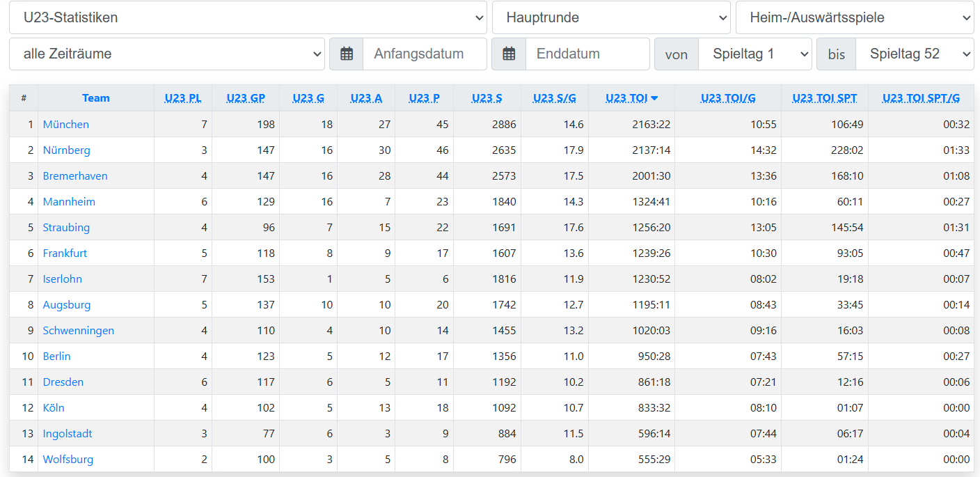Viewport: 980px width, 477px height.
Task: Open the Bremerhaven team link
Action: [75, 176]
